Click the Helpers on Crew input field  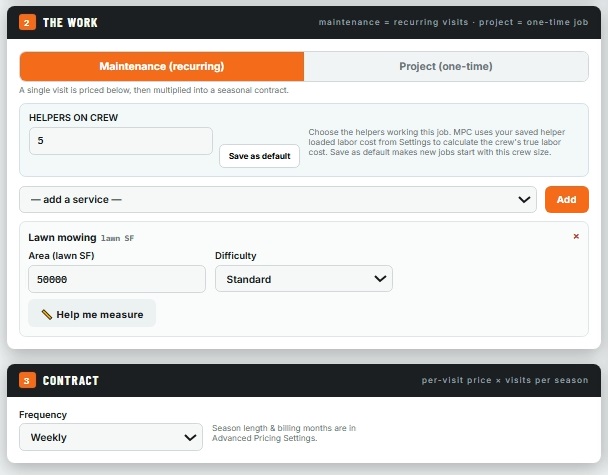(x=121, y=141)
